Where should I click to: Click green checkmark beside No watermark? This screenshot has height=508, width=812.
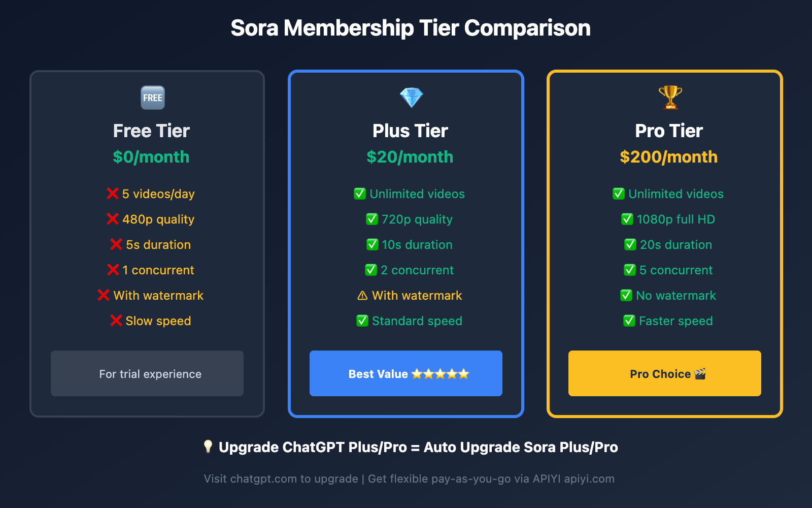626,295
